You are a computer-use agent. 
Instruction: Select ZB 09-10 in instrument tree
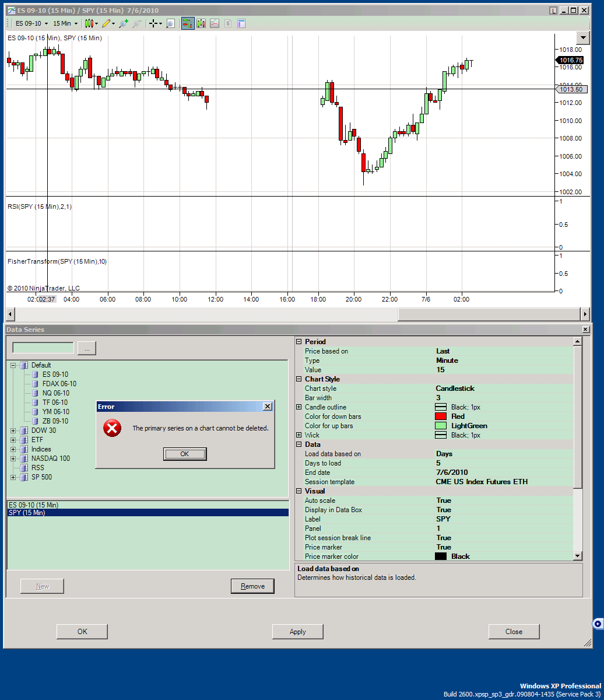point(55,421)
